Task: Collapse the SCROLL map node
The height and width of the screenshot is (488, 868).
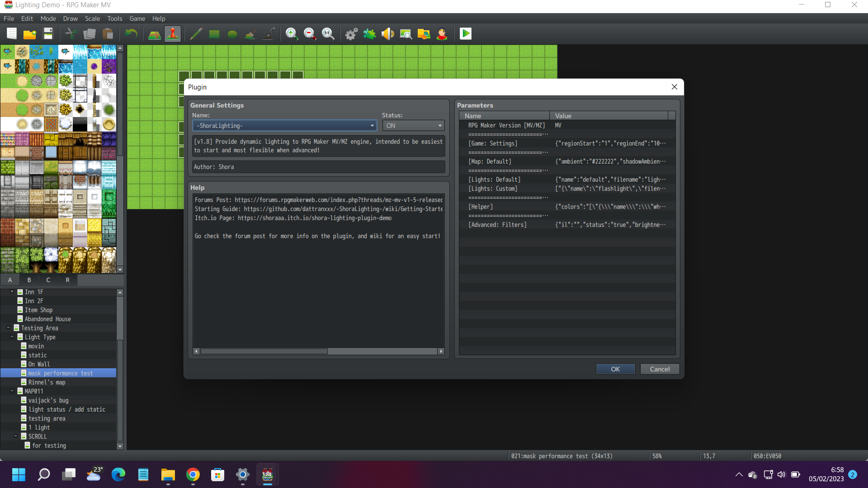Action: coord(16,436)
